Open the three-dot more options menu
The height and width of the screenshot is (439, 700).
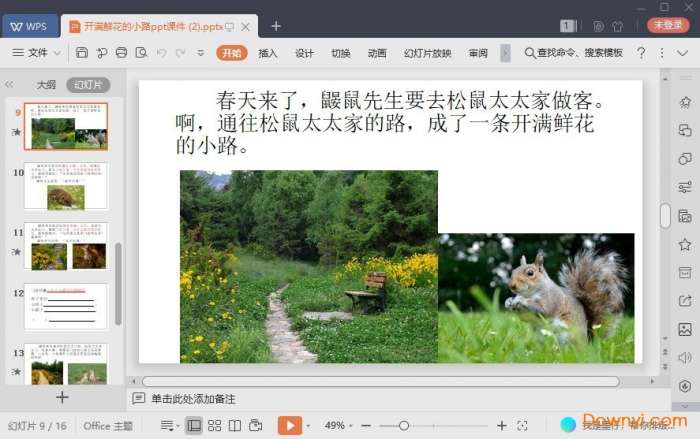point(662,53)
